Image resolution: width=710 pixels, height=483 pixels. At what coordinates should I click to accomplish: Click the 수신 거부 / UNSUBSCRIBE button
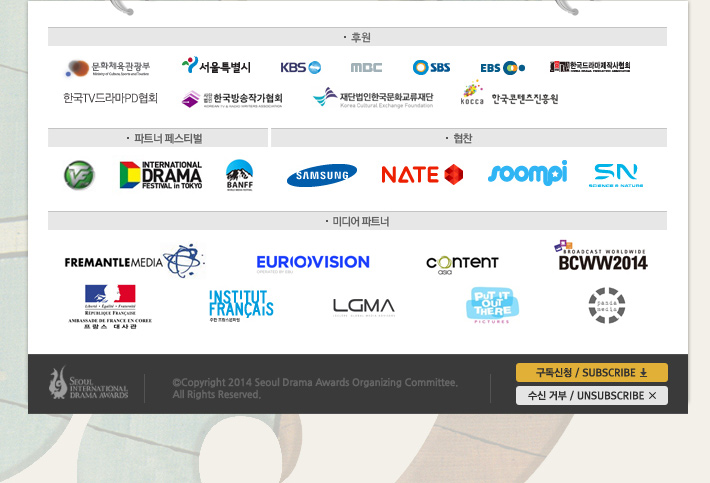[592, 396]
